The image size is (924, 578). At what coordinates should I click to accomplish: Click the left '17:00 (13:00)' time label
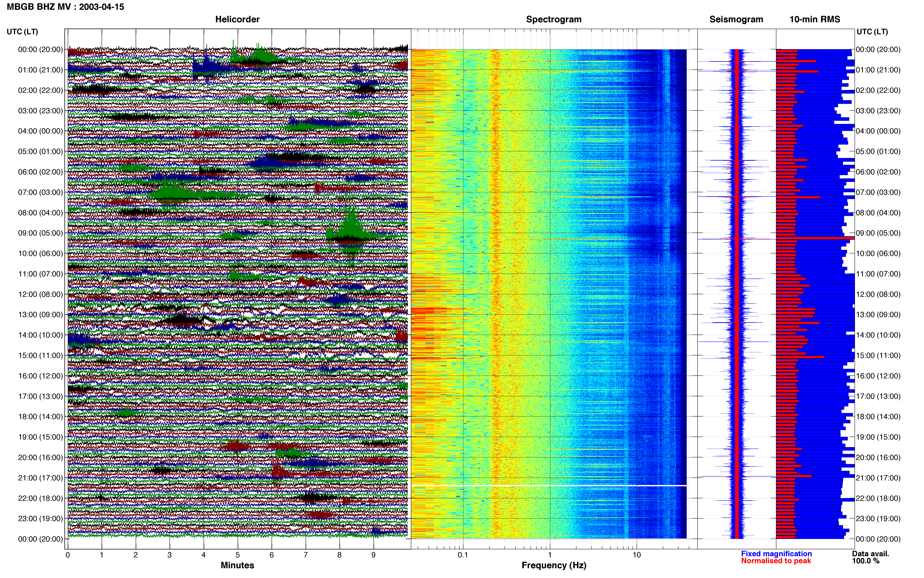coord(41,396)
